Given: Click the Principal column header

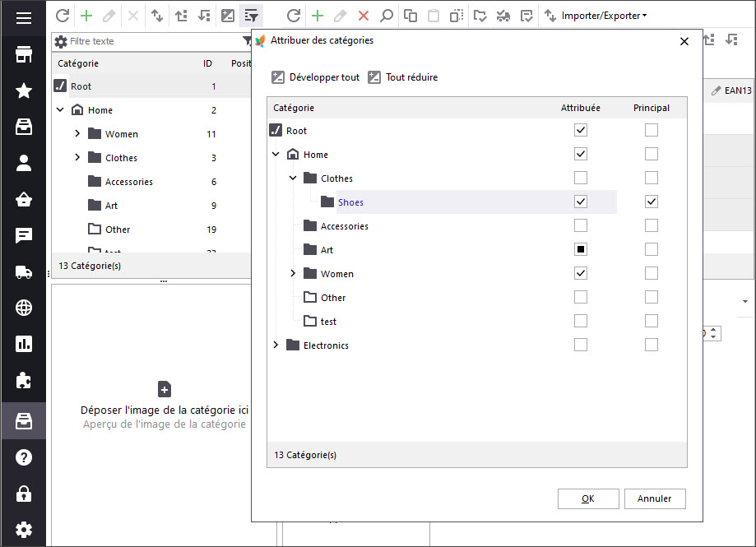Looking at the screenshot, I should tap(652, 108).
